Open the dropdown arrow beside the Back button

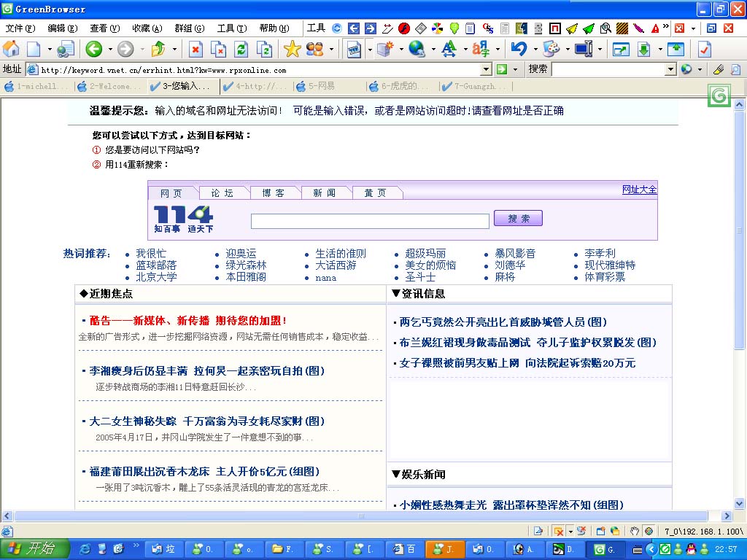[110, 49]
